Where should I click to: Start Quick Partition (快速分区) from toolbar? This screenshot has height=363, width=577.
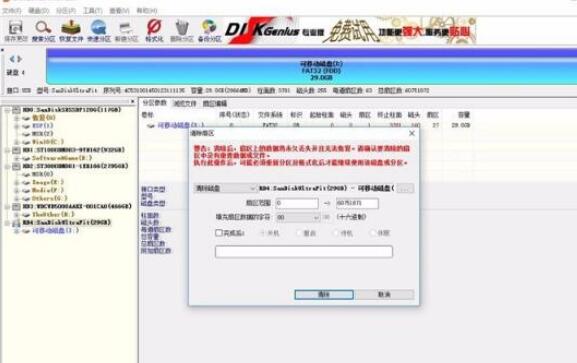(99, 31)
